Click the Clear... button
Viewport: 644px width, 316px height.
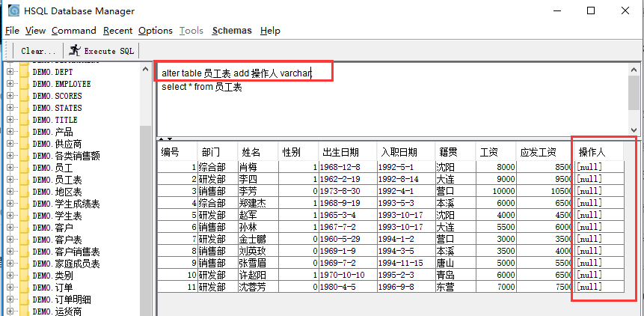pyautogui.click(x=38, y=51)
